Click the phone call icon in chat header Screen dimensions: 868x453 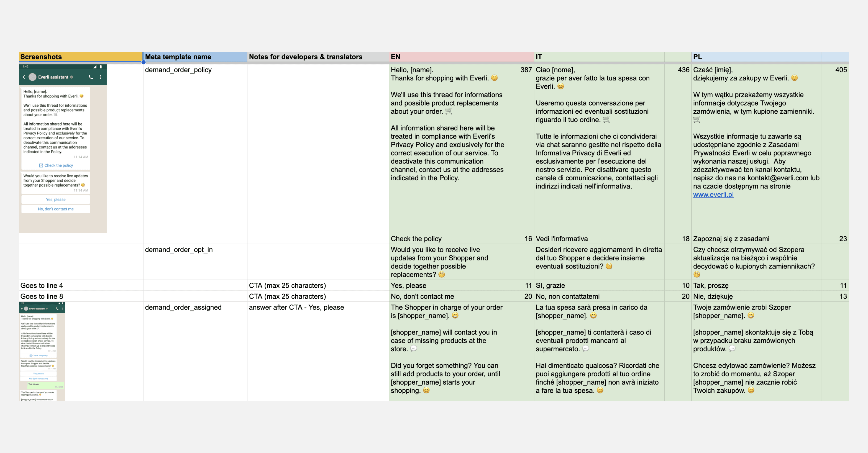pos(91,77)
